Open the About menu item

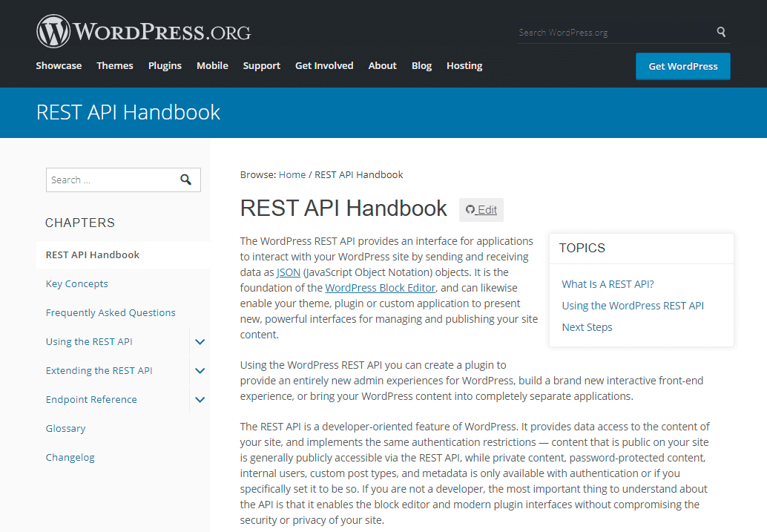[x=383, y=65]
